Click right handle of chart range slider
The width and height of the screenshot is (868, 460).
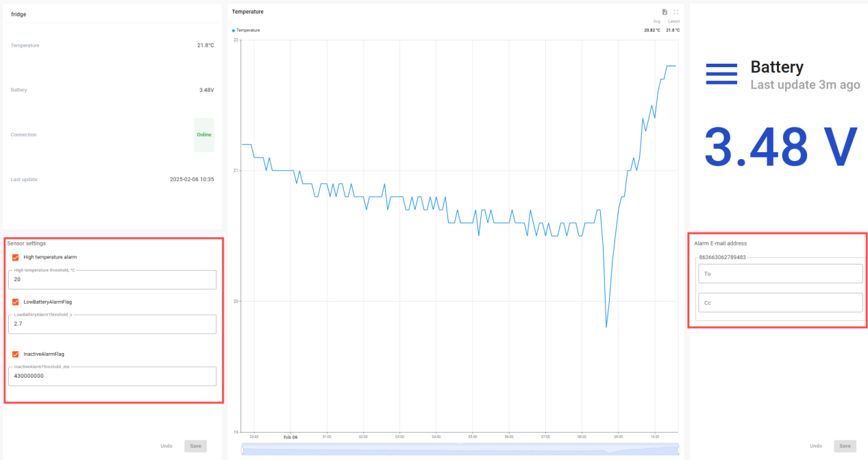click(678, 450)
